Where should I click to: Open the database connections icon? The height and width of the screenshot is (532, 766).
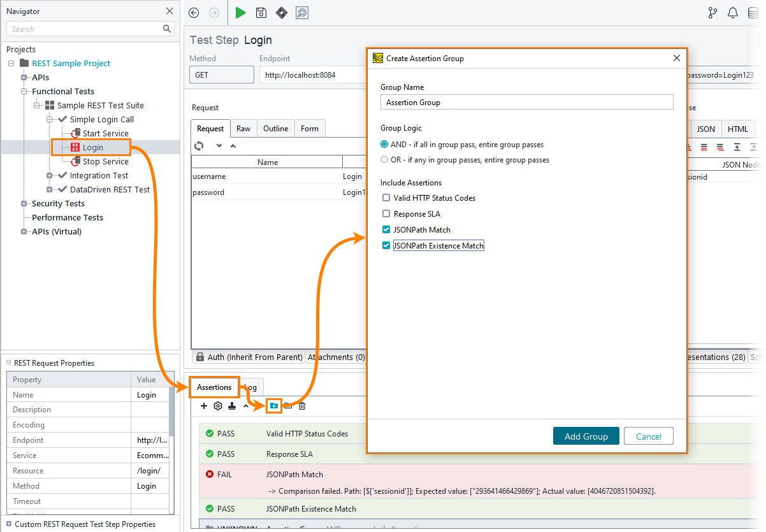[753, 12]
